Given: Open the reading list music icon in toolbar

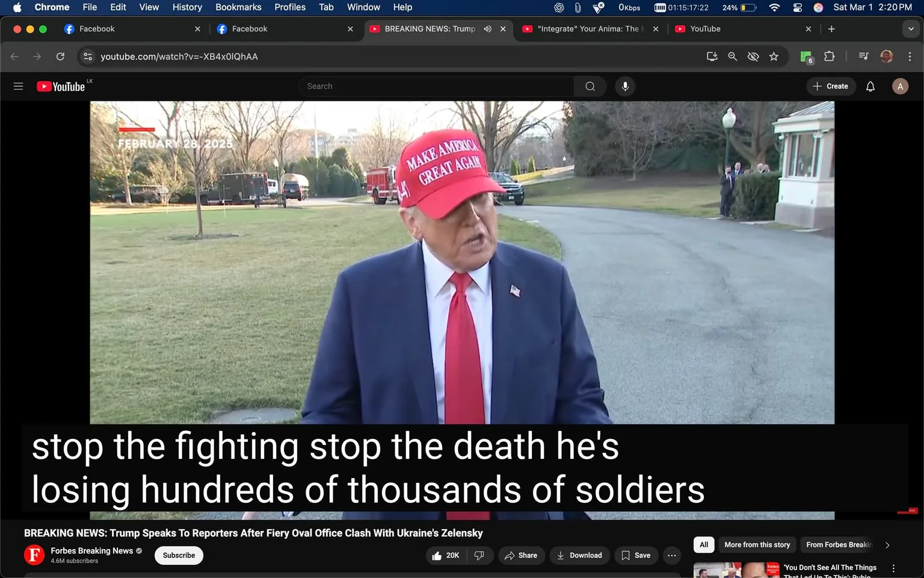Looking at the screenshot, I should (x=863, y=56).
